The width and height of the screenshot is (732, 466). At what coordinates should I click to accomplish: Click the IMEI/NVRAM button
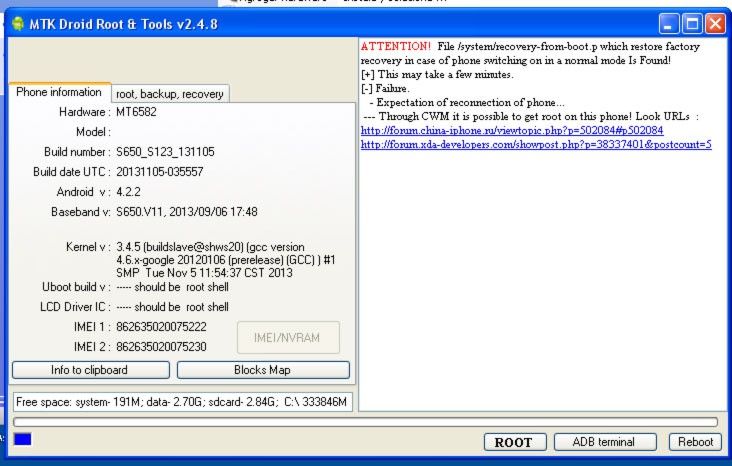click(288, 337)
